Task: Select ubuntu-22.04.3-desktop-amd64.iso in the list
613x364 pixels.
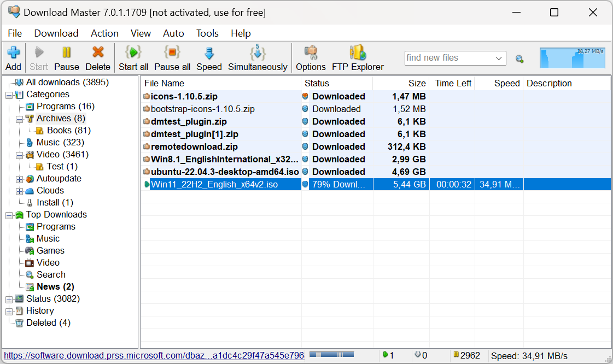Action: 225,172
